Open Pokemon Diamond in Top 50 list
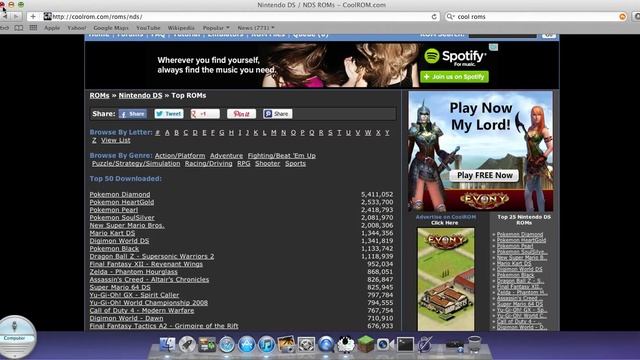The width and height of the screenshot is (640, 360). click(120, 195)
